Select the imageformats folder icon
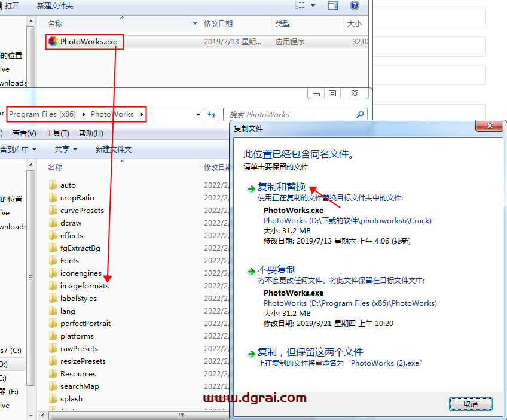 click(53, 286)
